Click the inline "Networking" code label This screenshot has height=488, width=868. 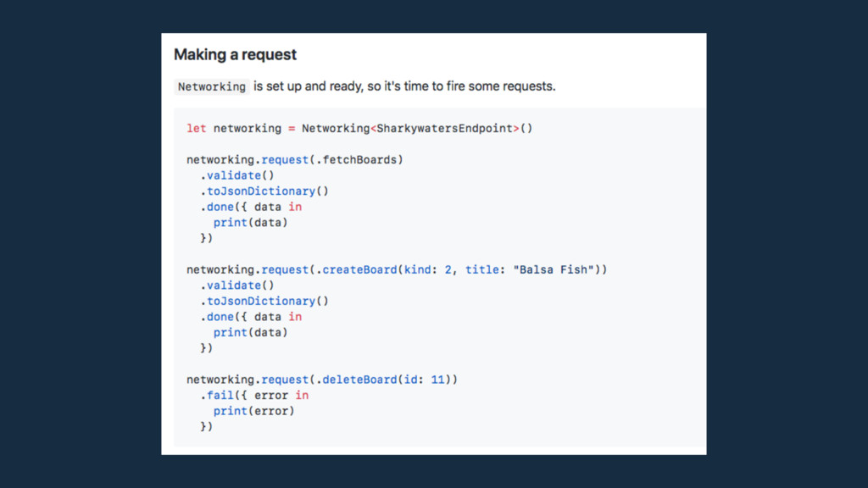click(x=212, y=86)
